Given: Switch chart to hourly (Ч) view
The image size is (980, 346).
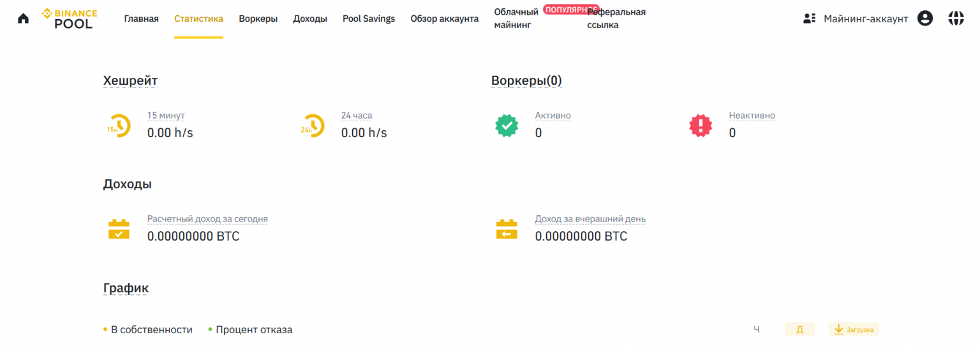Looking at the screenshot, I should click(757, 329).
